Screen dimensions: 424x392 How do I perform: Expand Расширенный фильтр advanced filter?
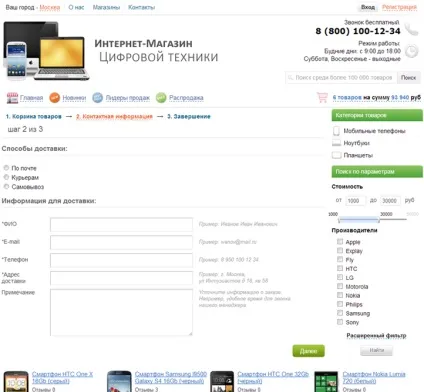click(x=376, y=336)
